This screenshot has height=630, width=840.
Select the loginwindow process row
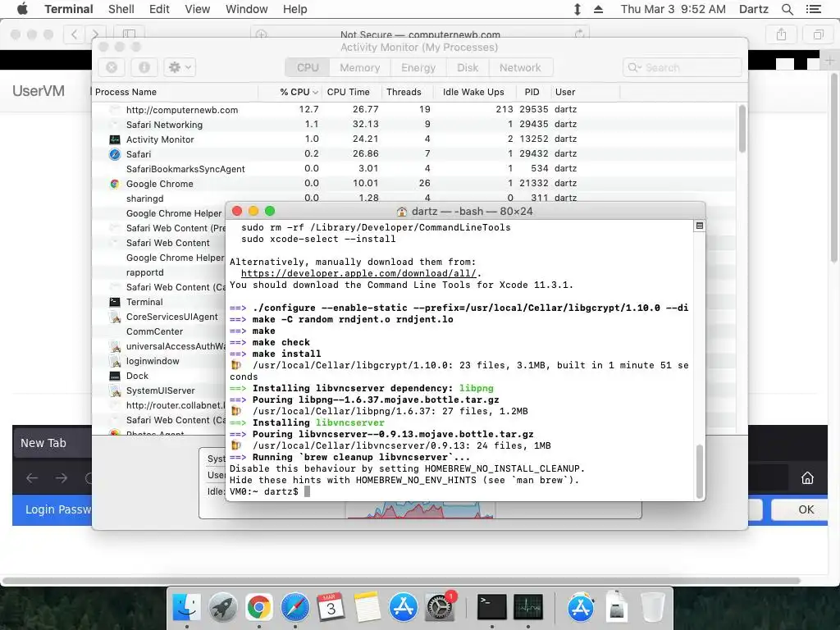pyautogui.click(x=158, y=361)
